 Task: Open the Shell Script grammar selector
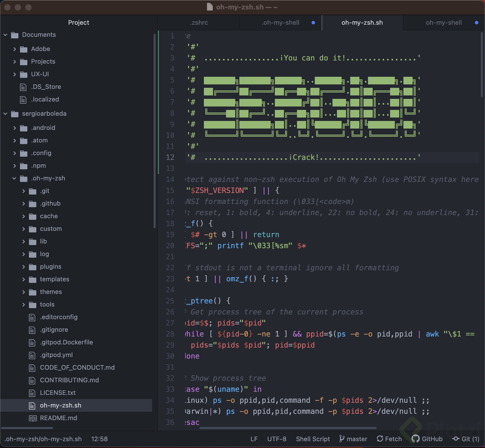coord(313,439)
